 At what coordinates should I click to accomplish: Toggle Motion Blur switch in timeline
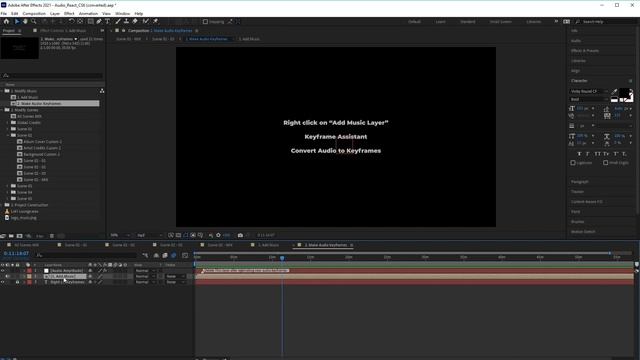tap(174, 255)
